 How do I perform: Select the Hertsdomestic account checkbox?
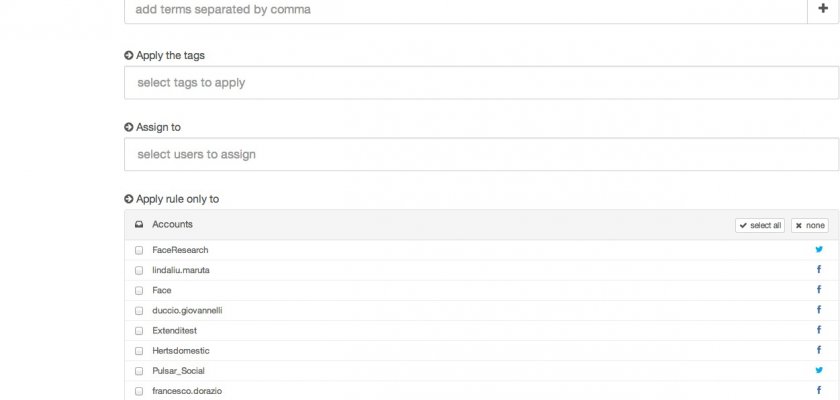pos(139,350)
